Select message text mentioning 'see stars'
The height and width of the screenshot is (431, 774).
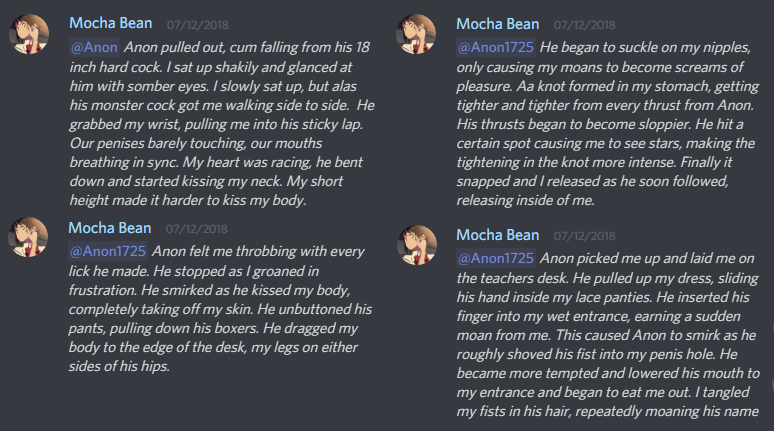608,123
